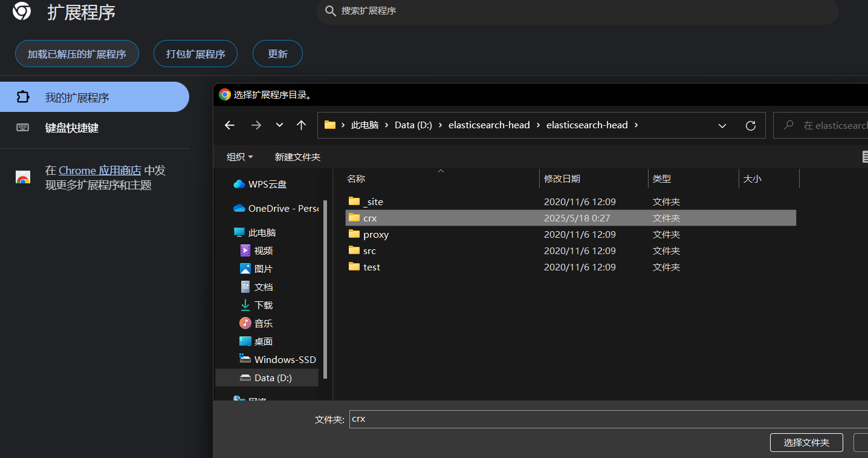This screenshot has width=868, height=458.
Task: Select 我的扩展程序 in sidebar
Action: [x=94, y=97]
